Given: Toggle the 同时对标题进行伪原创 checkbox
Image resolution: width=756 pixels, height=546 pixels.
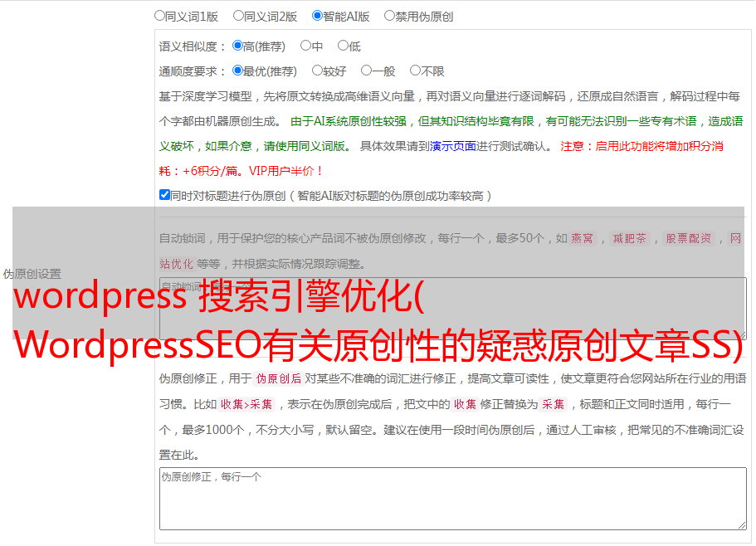Looking at the screenshot, I should (164, 195).
